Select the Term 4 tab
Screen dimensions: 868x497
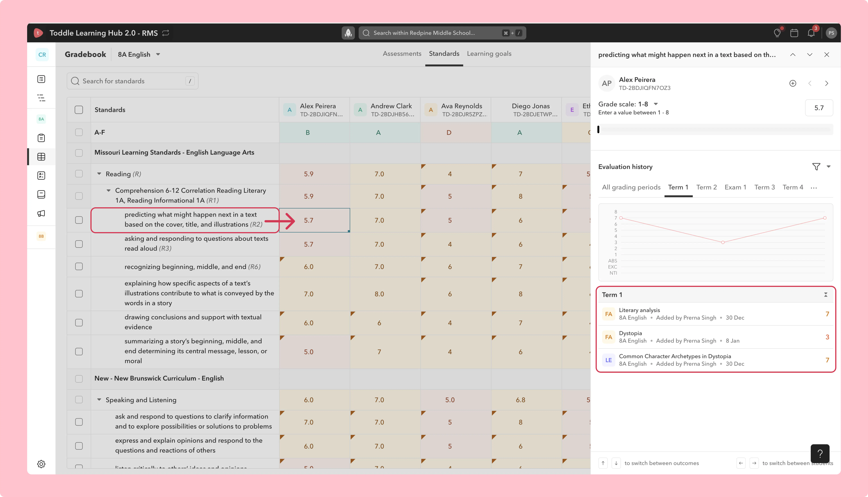pyautogui.click(x=793, y=187)
